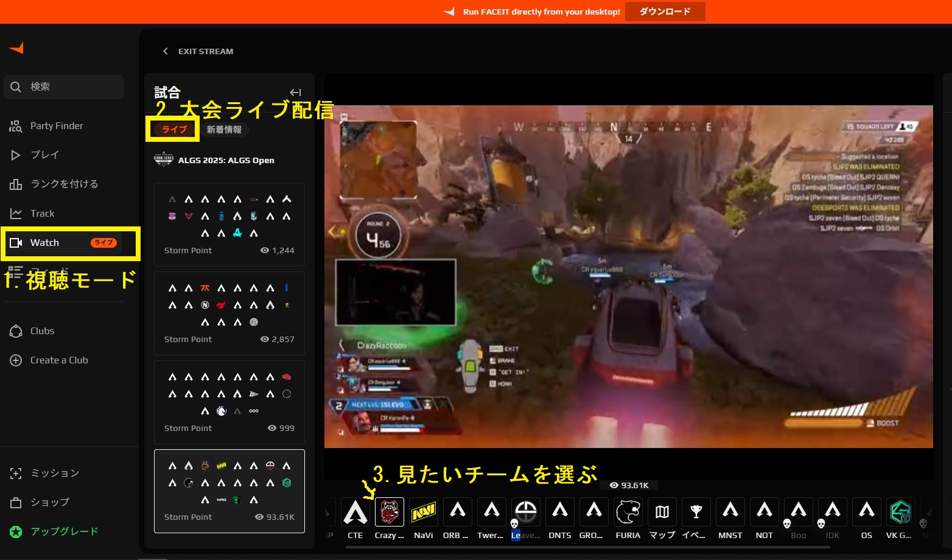Click the team list horizontal scrollbar
The width and height of the screenshot is (952, 560).
point(587,547)
